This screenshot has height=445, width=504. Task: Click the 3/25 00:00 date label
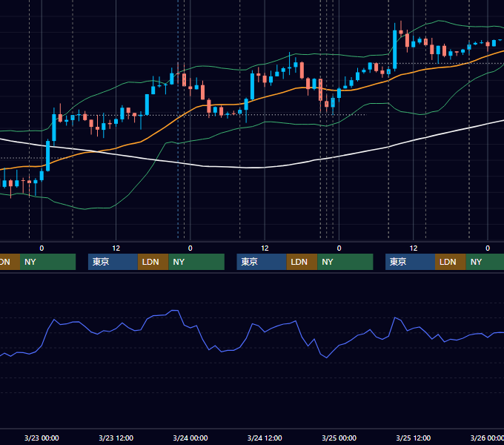point(339,438)
